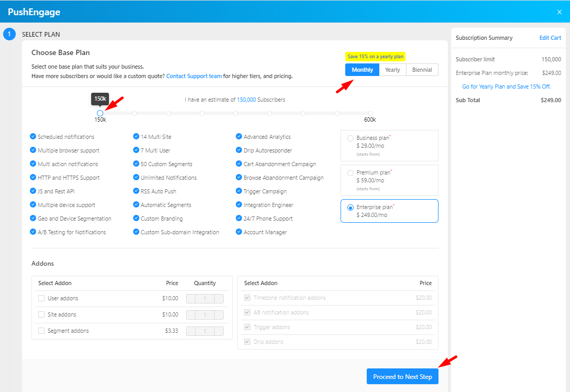Click the checkmark icon beside Advanced Analytics
Screen dimensions: 570x392
coord(239,136)
